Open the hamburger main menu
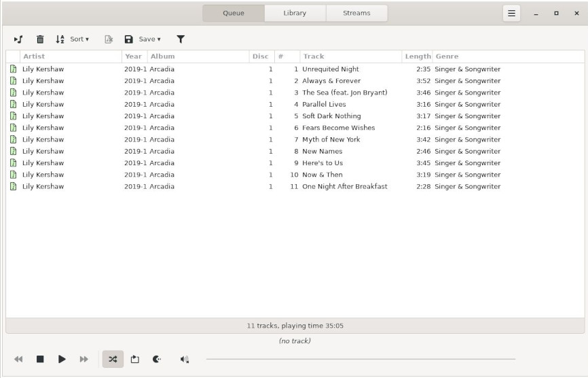The width and height of the screenshot is (588, 378). 511,13
